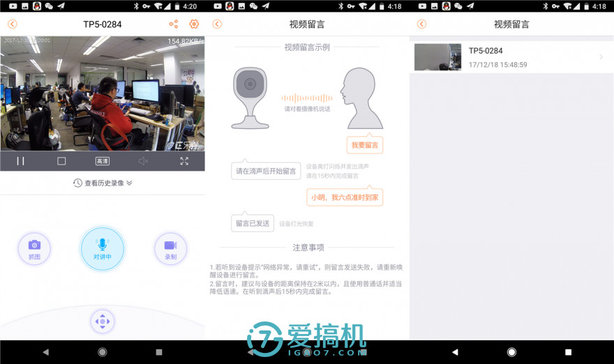Tap the 我要留言 speech bubble
614x364 pixels.
click(x=364, y=145)
